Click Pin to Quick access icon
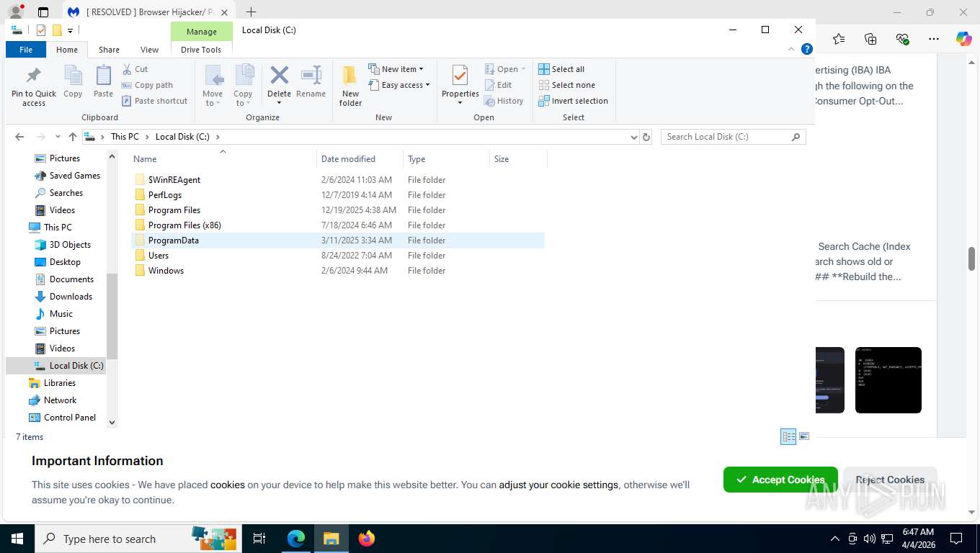This screenshot has height=553, width=980. (33, 76)
